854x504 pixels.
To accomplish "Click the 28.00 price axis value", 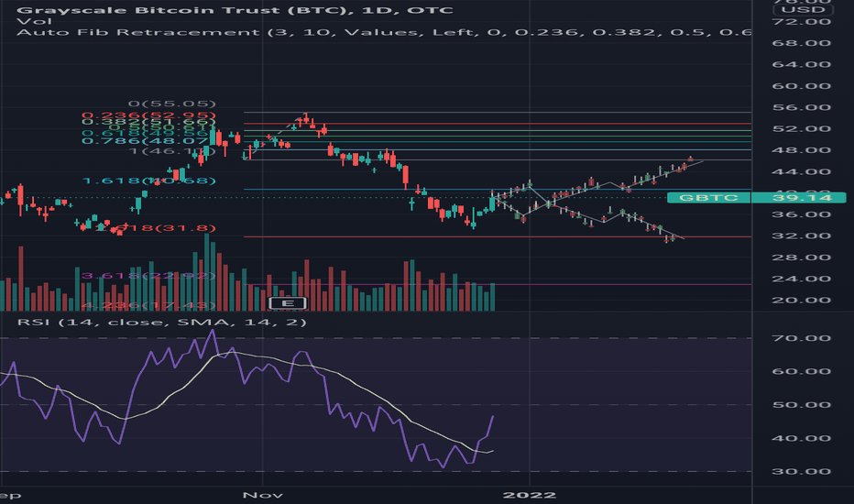I will [x=802, y=257].
